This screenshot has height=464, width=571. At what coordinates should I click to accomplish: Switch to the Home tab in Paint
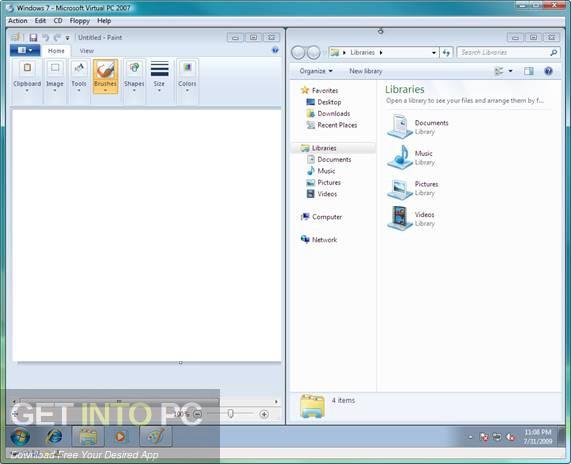point(56,51)
